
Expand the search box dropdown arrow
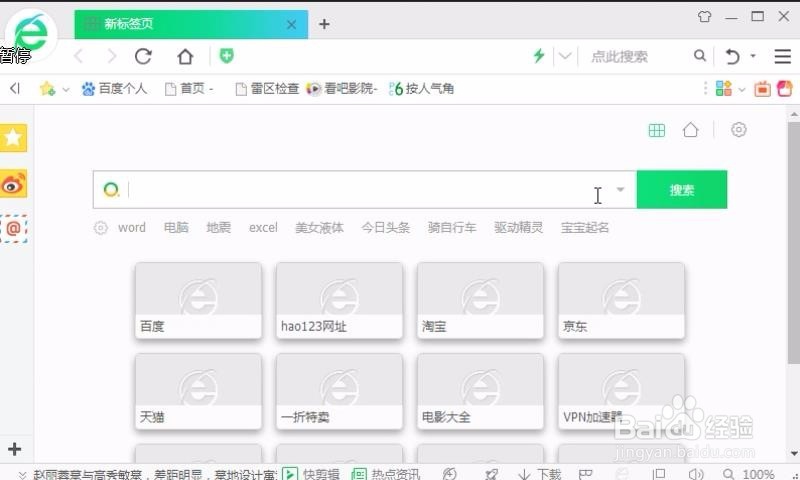click(x=620, y=189)
